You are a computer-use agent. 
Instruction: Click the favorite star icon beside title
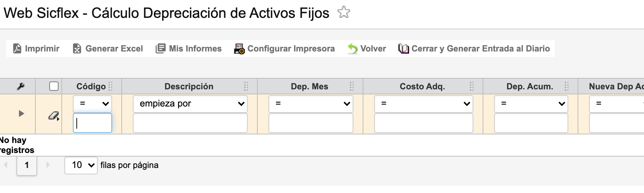(344, 13)
